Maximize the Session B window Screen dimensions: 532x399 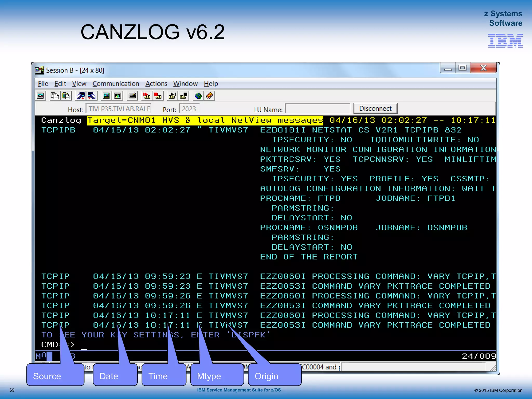(x=463, y=68)
